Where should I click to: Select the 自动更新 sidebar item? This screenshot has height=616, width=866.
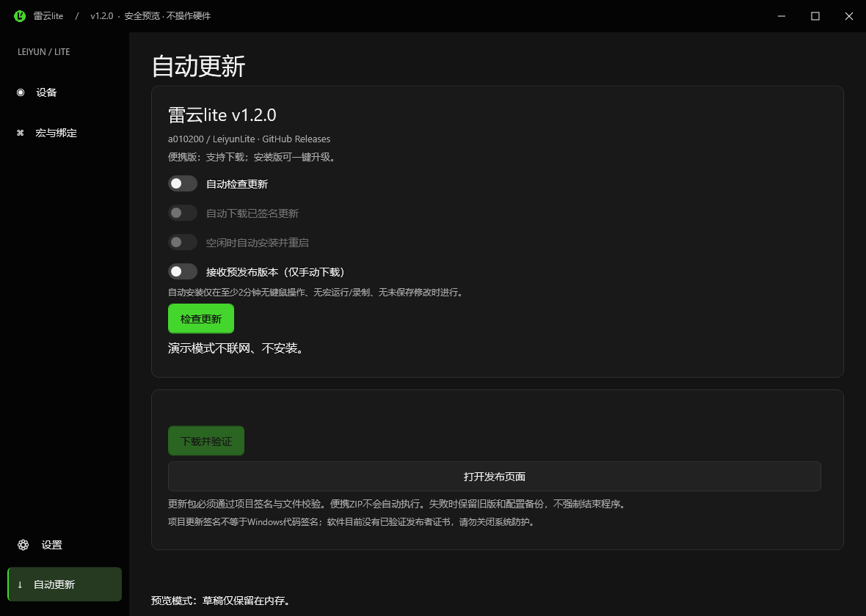[65, 584]
